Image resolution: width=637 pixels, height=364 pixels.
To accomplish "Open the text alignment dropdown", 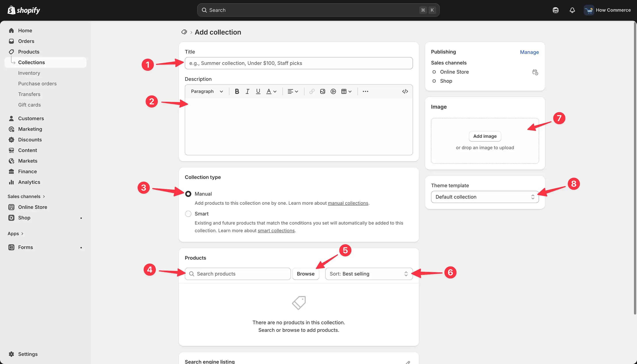I will (293, 91).
